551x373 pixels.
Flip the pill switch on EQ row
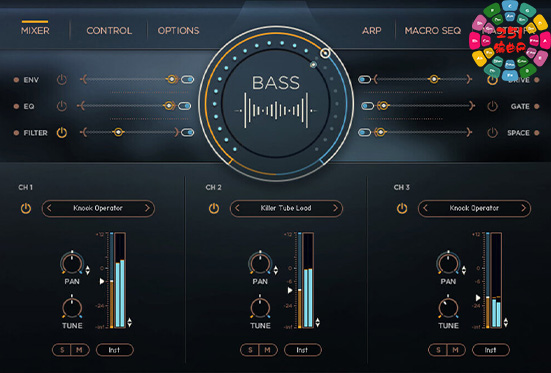(184, 105)
